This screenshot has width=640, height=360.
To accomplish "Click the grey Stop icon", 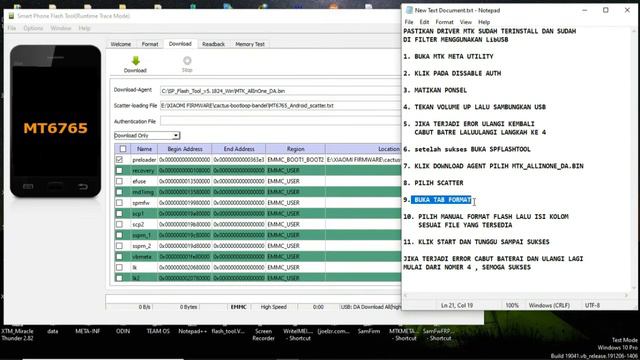I will coord(187,61).
